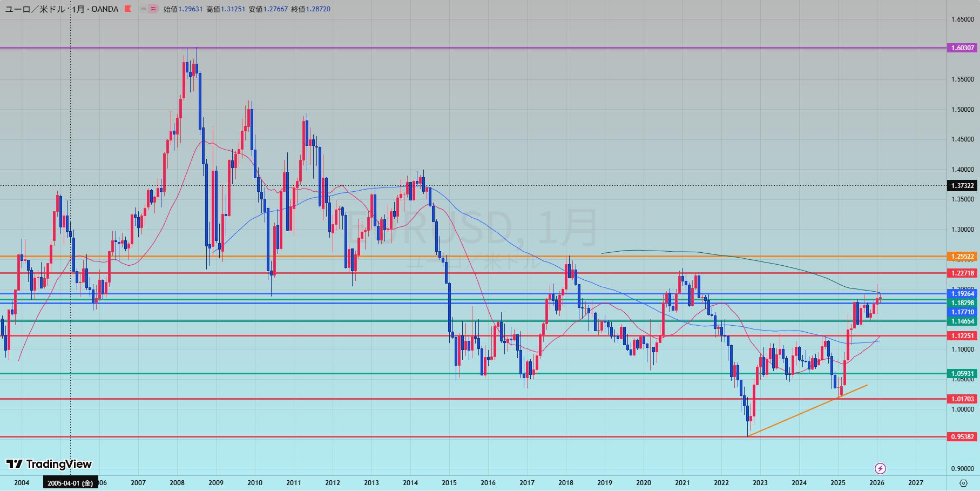Click the red 1.01703 price label

point(962,399)
